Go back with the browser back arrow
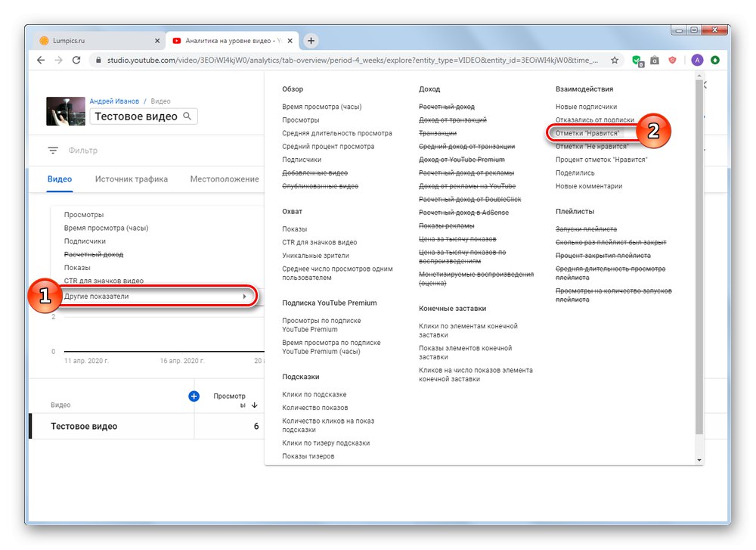 [41, 60]
